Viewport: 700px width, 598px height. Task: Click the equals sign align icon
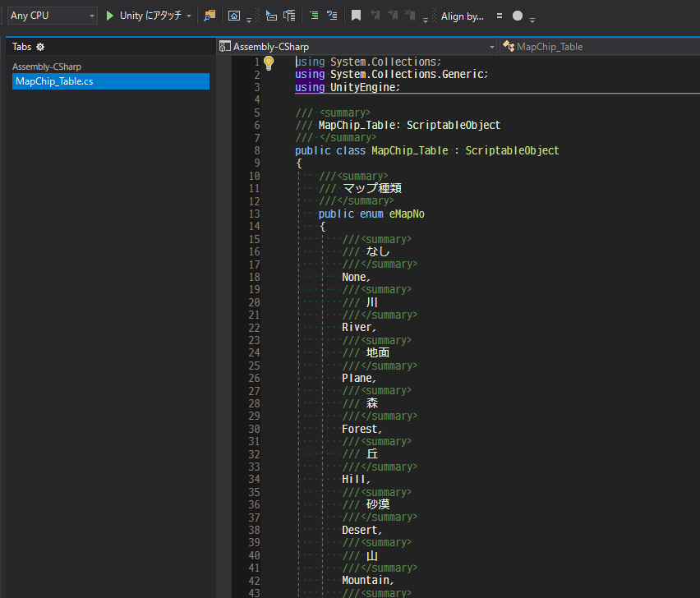(x=499, y=16)
